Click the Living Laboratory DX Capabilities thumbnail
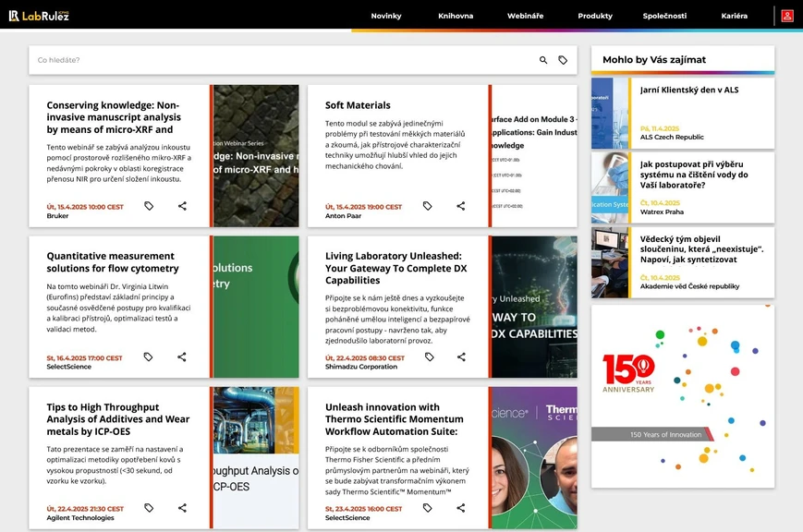 (x=535, y=307)
